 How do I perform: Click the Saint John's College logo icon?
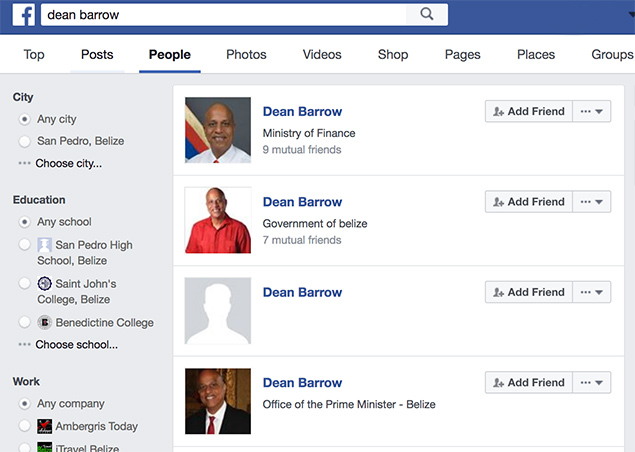click(x=45, y=284)
